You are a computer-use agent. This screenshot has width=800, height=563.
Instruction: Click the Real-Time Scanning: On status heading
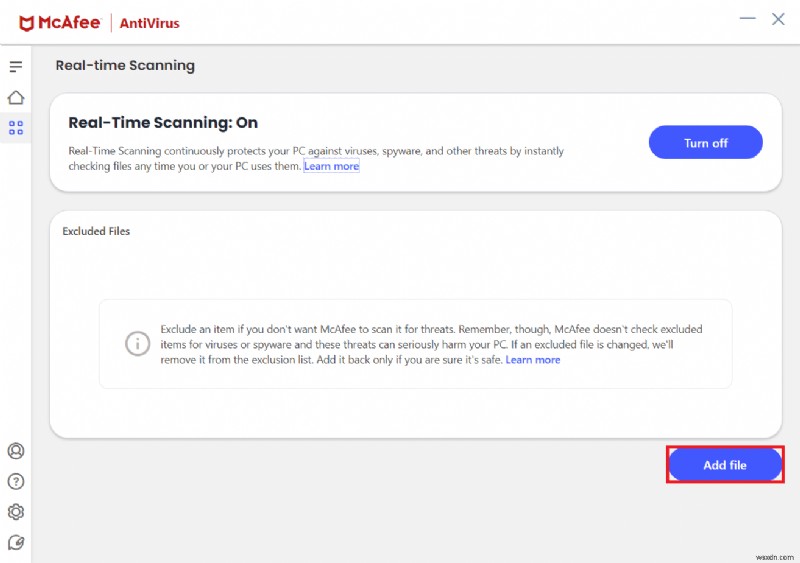click(x=163, y=123)
